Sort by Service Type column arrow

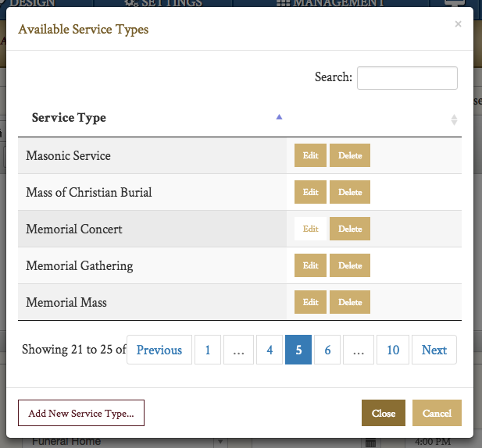(x=279, y=117)
